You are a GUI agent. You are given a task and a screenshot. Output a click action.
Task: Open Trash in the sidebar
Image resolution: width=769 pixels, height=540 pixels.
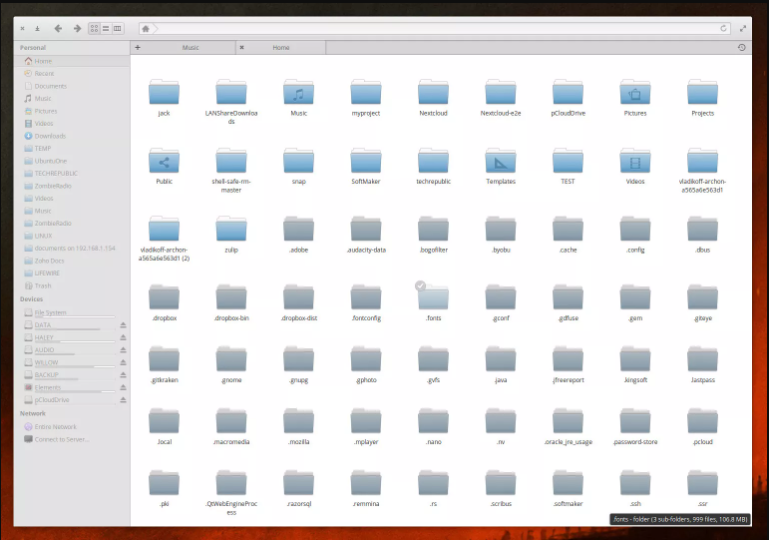72,286
